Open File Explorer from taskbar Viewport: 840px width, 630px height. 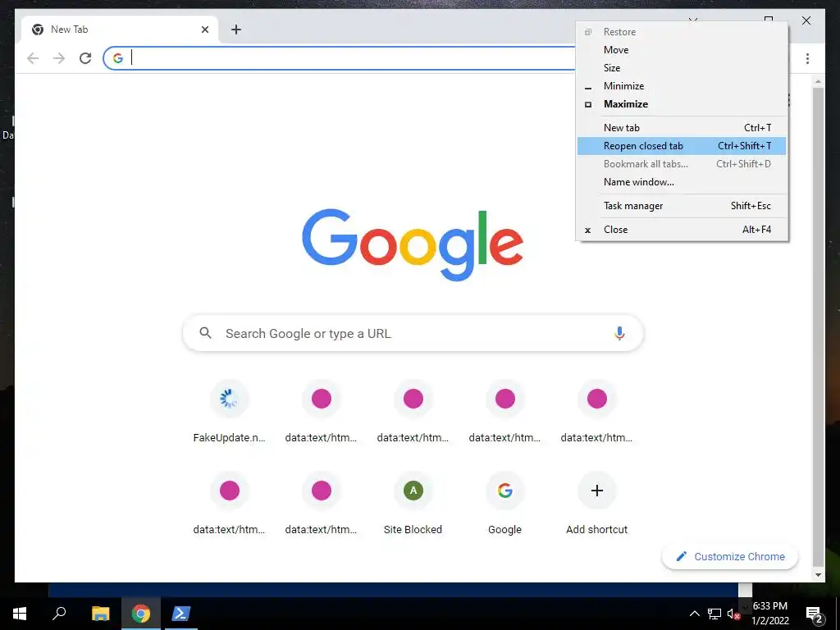100,614
